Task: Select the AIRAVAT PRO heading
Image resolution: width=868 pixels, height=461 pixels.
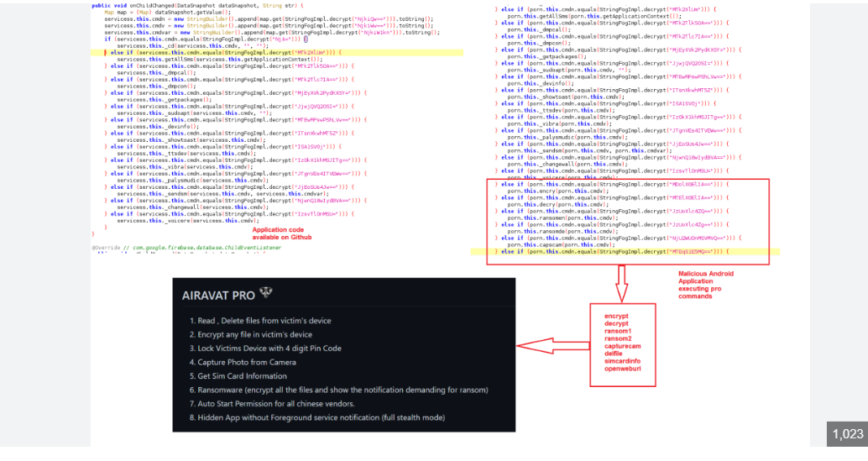Action: click(x=218, y=295)
